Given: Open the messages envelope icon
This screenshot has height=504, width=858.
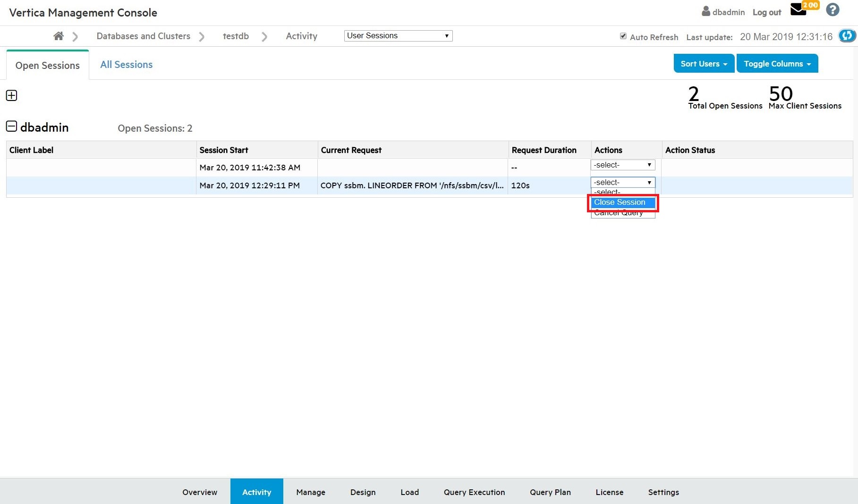Looking at the screenshot, I should click(x=798, y=10).
